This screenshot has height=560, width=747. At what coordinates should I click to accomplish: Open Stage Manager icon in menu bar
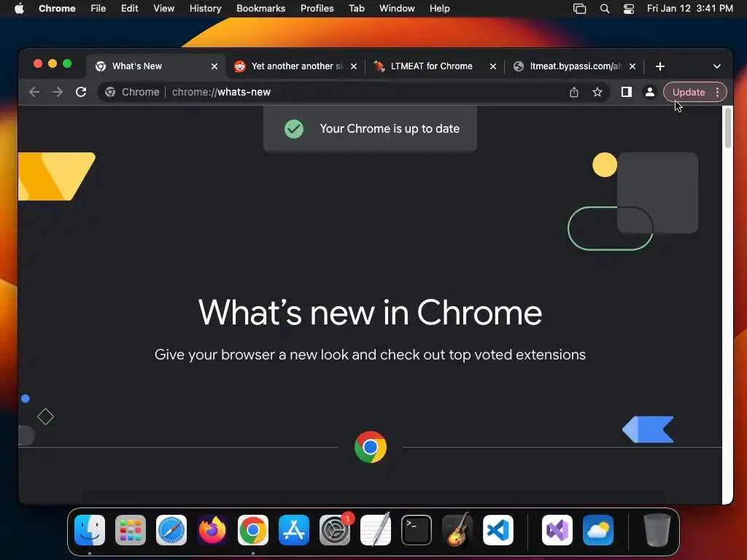point(579,8)
